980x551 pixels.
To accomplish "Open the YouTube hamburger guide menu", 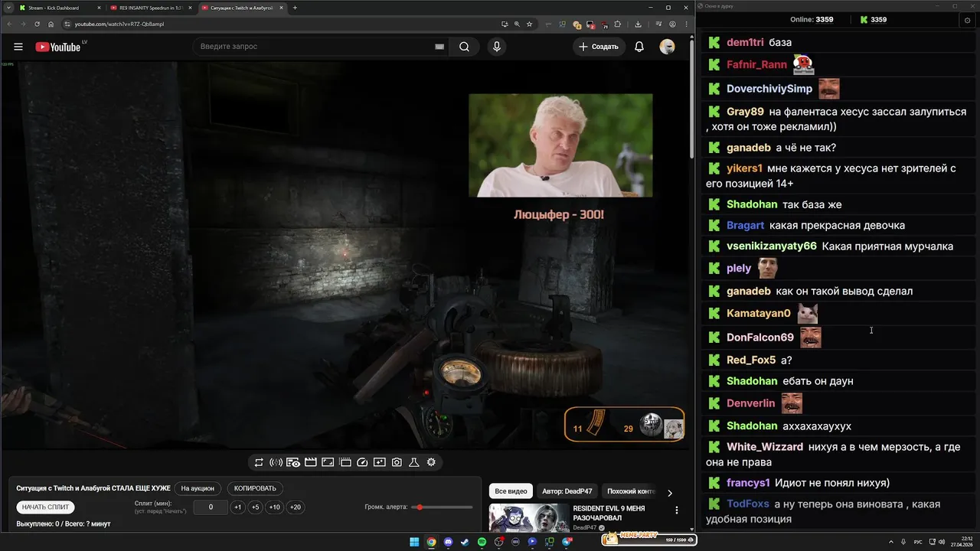I will coord(18,47).
